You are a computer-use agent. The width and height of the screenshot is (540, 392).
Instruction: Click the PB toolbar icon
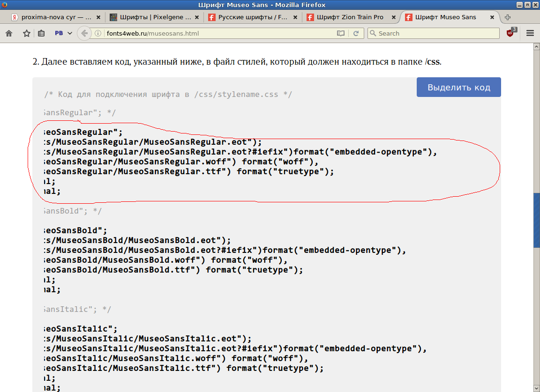click(x=59, y=33)
